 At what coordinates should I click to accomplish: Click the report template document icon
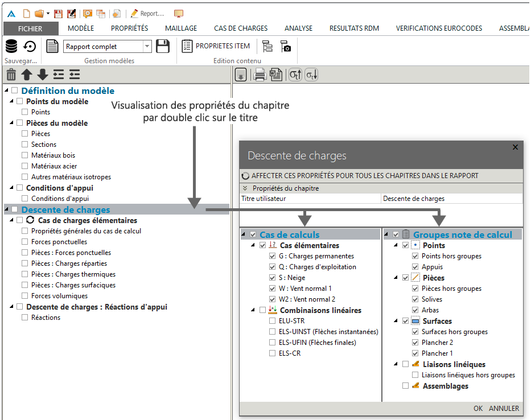[x=52, y=46]
